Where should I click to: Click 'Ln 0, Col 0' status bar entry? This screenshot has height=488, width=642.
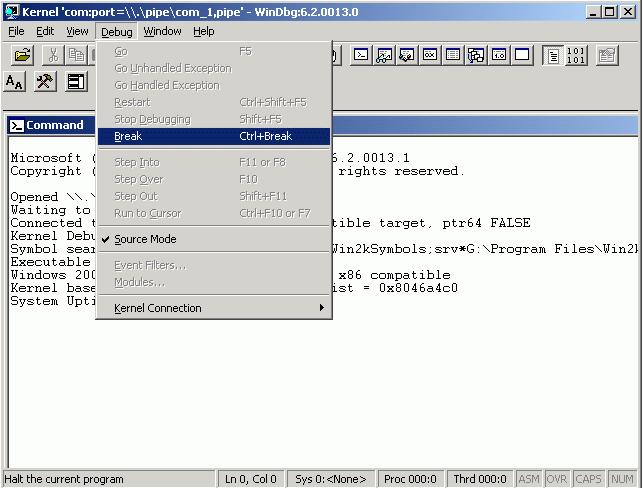(251, 479)
